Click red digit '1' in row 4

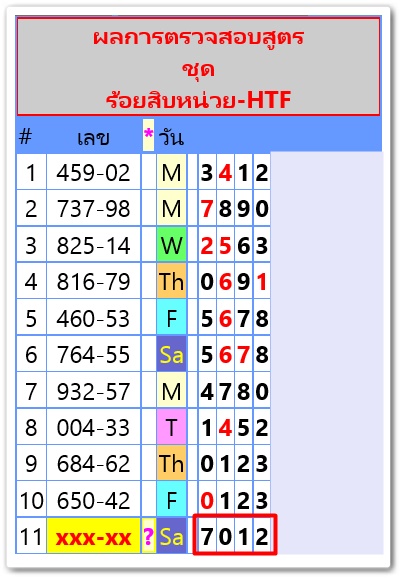click(x=262, y=282)
